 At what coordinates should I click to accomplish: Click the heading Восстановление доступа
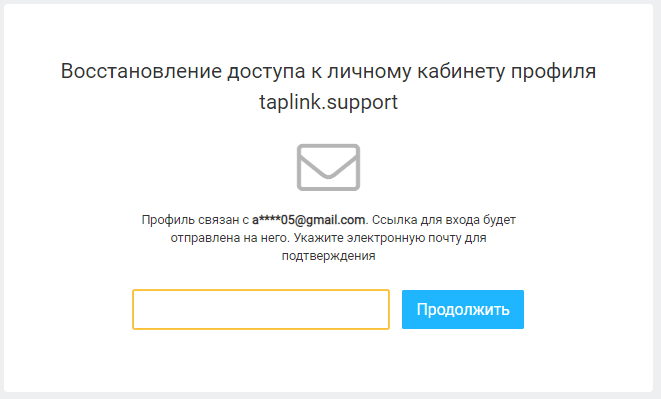click(x=183, y=71)
